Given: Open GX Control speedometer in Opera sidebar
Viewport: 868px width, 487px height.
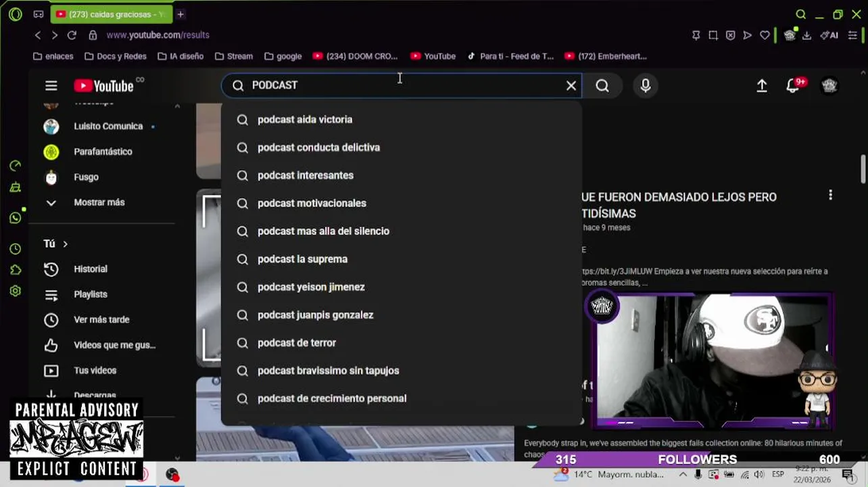Looking at the screenshot, I should (x=16, y=166).
